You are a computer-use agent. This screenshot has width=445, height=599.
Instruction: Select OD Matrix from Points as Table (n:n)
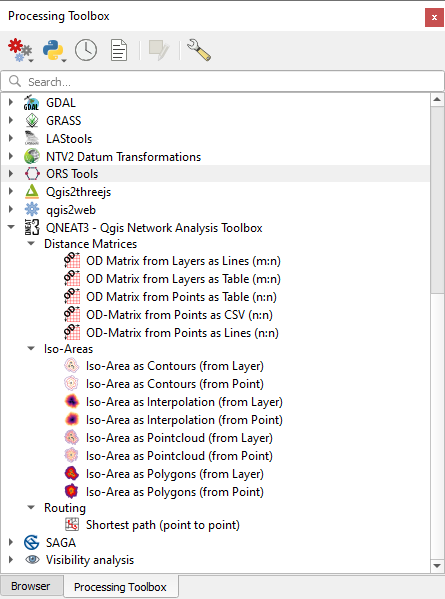(x=181, y=297)
